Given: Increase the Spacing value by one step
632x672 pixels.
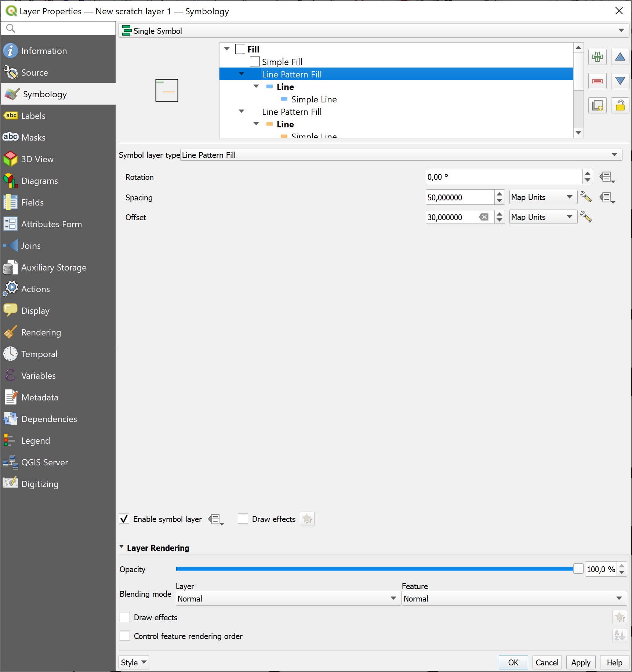Looking at the screenshot, I should [x=500, y=194].
